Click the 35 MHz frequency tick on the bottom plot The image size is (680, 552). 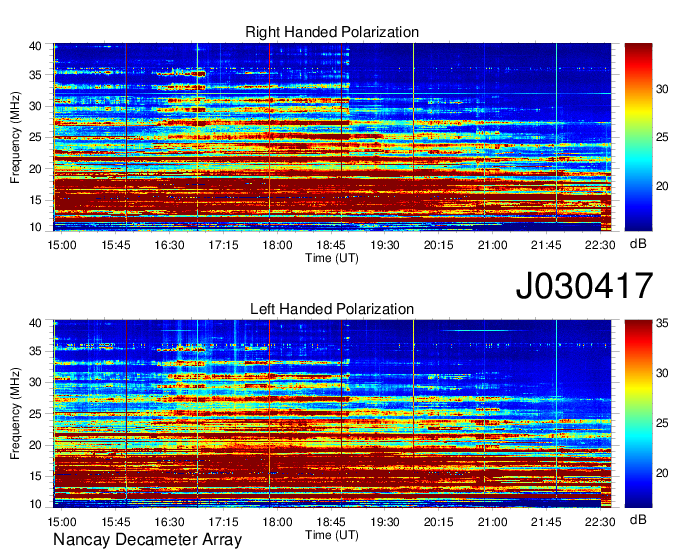(35, 351)
